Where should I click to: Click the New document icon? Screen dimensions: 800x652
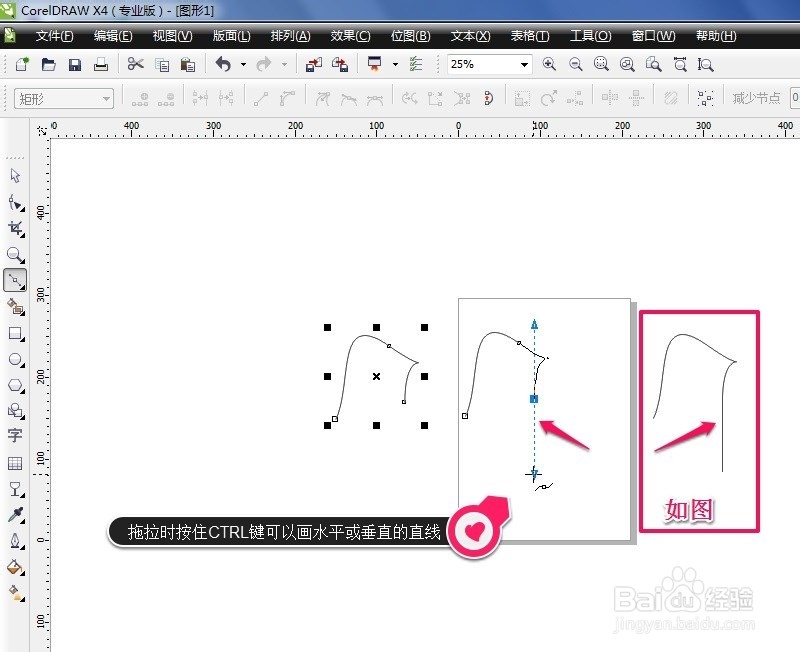(x=22, y=64)
